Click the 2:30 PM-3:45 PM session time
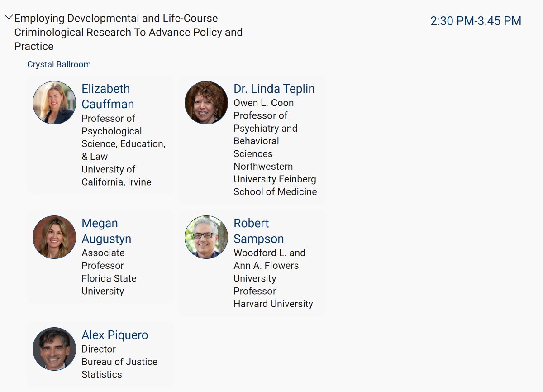This screenshot has width=543, height=392. pos(476,21)
